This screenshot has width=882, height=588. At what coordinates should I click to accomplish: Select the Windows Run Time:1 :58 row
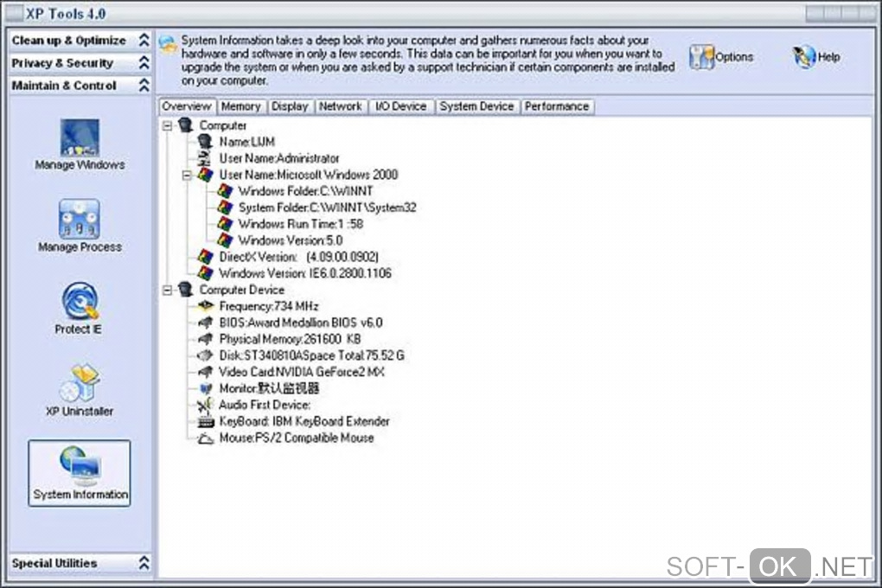[300, 223]
